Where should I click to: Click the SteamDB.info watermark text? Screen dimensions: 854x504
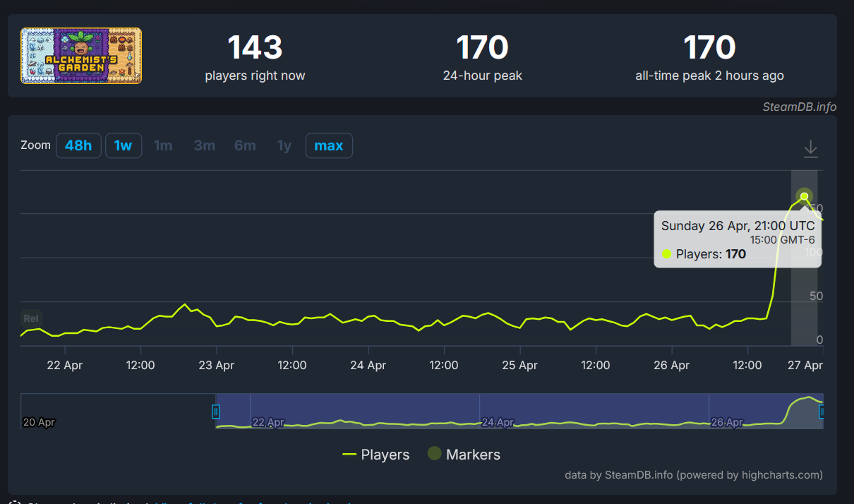pyautogui.click(x=800, y=107)
